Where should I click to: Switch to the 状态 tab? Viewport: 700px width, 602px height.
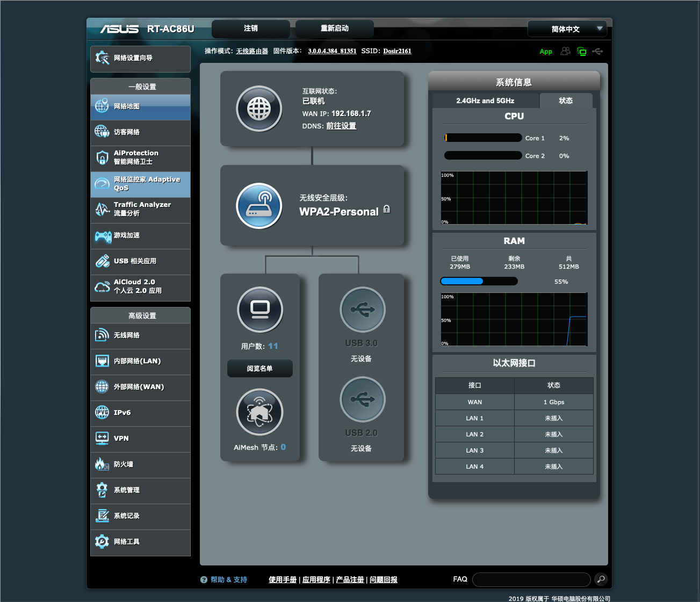(566, 101)
